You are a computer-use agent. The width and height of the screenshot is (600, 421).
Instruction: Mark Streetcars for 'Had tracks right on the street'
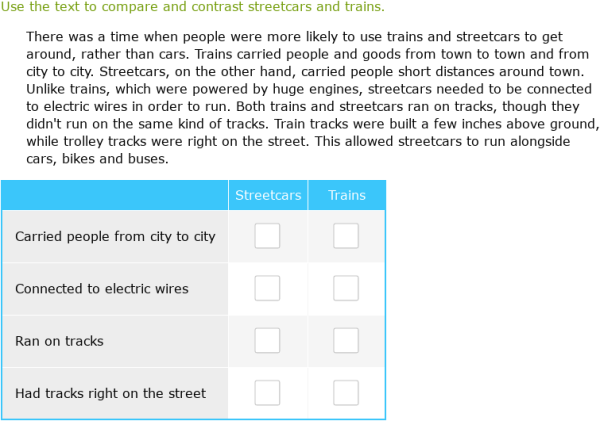[267, 393]
